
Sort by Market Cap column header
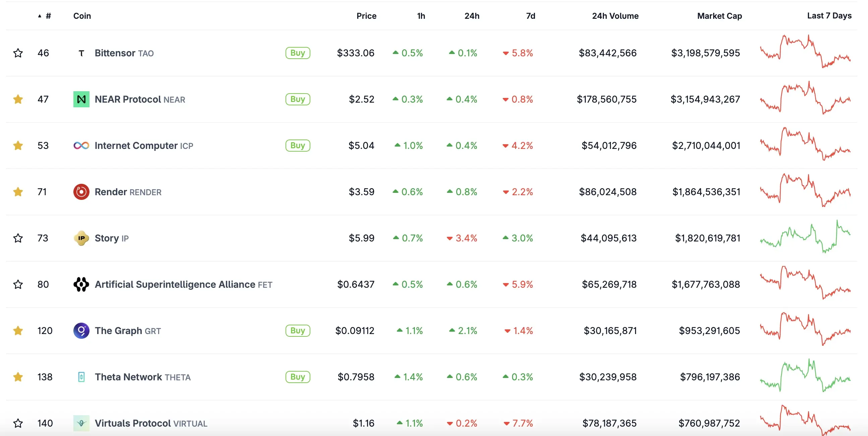pyautogui.click(x=720, y=16)
